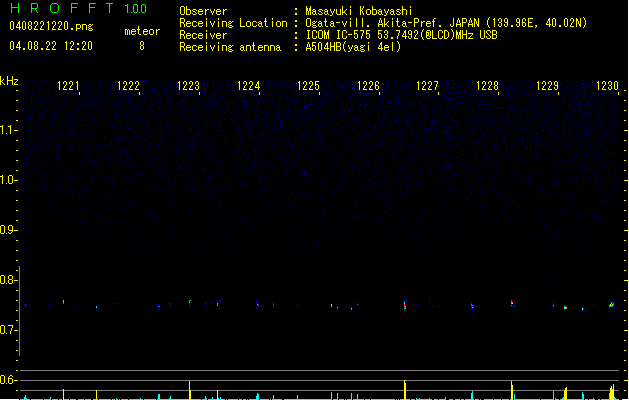Image resolution: width=629 pixels, height=400 pixels.
Task: Click the "Observer" field label
Action: [x=203, y=11]
